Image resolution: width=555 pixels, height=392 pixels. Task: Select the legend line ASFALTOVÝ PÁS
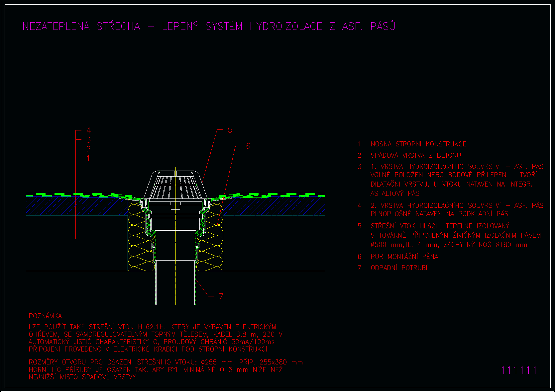(x=395, y=193)
